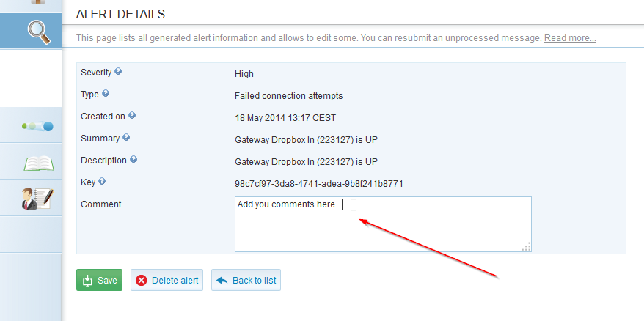Click the help icon beside Type
Viewport: 644px width, 321px height.
(106, 94)
